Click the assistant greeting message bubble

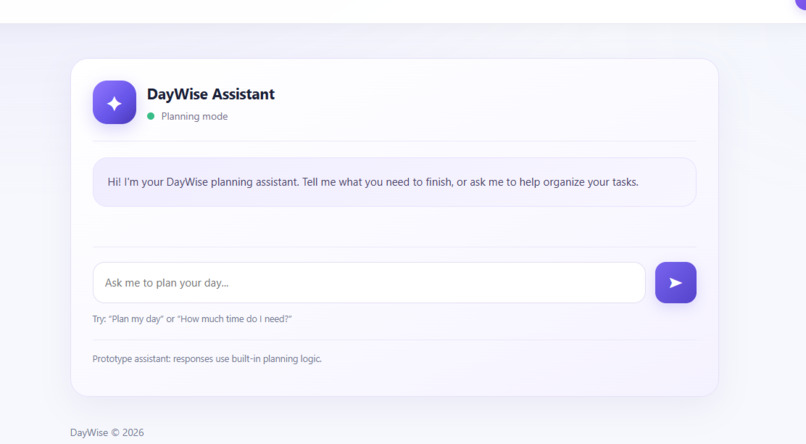tap(394, 182)
